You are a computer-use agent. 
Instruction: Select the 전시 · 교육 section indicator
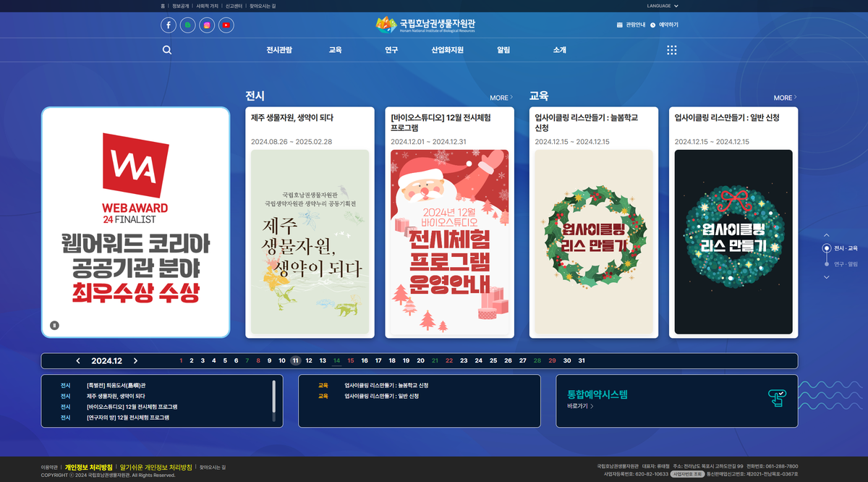point(840,248)
